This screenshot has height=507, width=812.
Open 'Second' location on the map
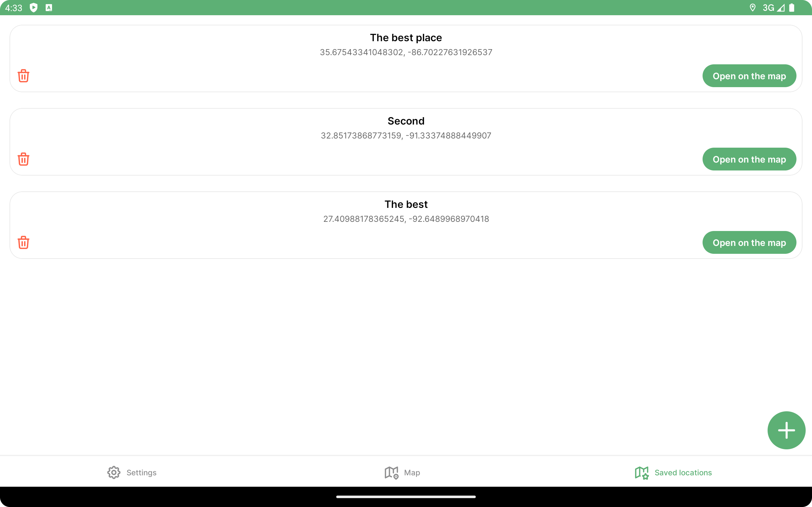(749, 159)
